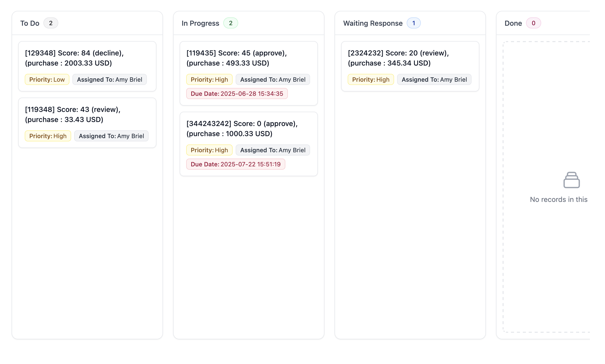Viewport: 605px width, 364px height.
Task: Click Due Date 2025-06-28 15:34:35 badge
Action: [237, 94]
